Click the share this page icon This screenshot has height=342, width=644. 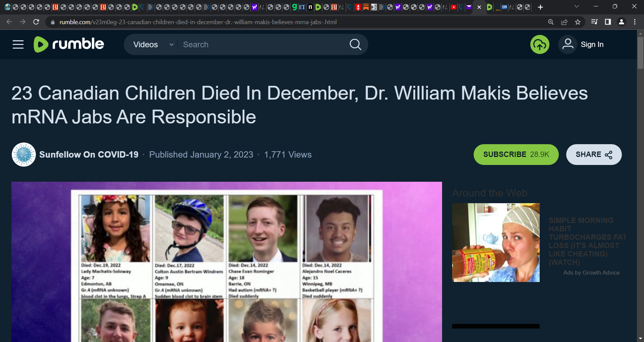click(564, 22)
